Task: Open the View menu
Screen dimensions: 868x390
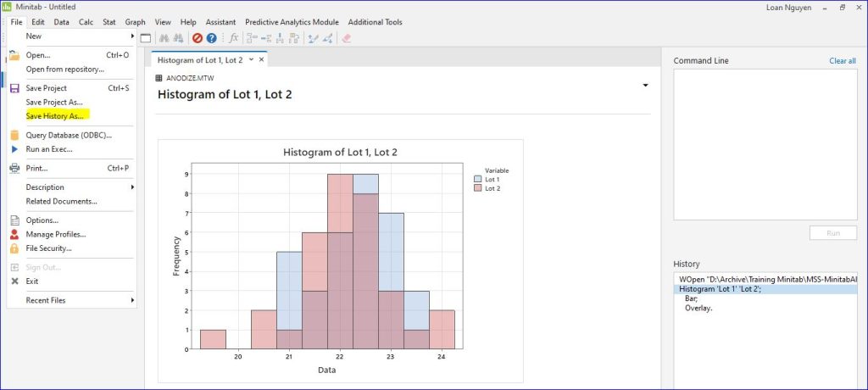Action: (x=163, y=22)
